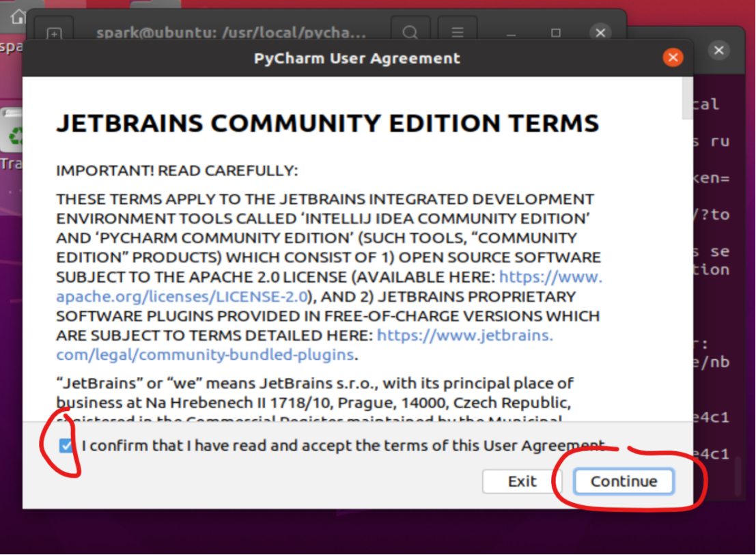756x555 pixels.
Task: Click the terminal scrollbar on the right
Action: coord(738,476)
